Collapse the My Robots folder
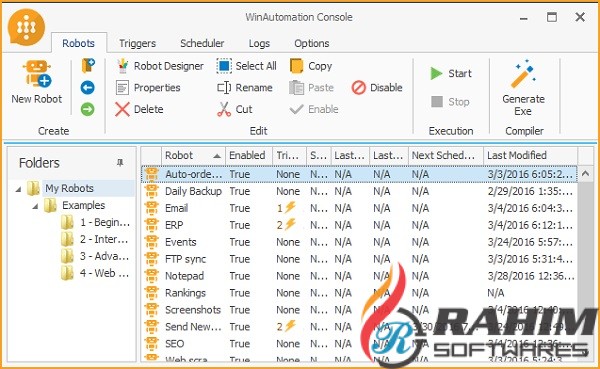 (18, 189)
